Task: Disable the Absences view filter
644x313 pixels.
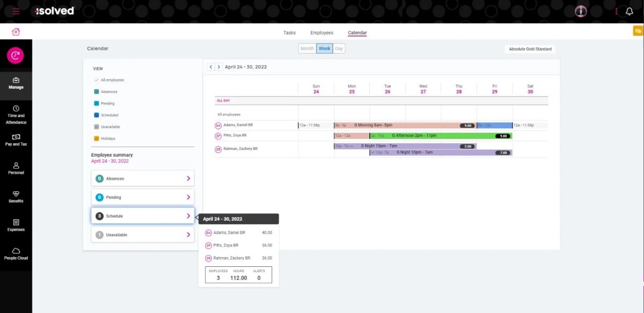Action: click(x=96, y=91)
